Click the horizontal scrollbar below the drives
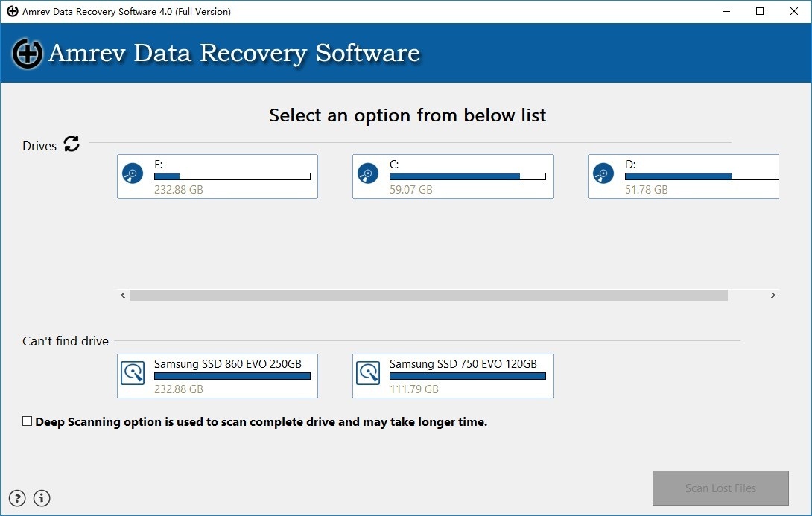 pyautogui.click(x=428, y=295)
